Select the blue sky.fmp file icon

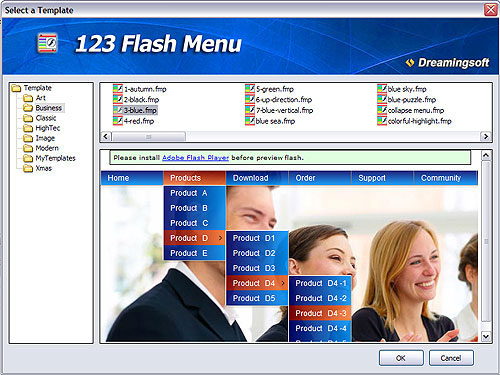coord(382,89)
